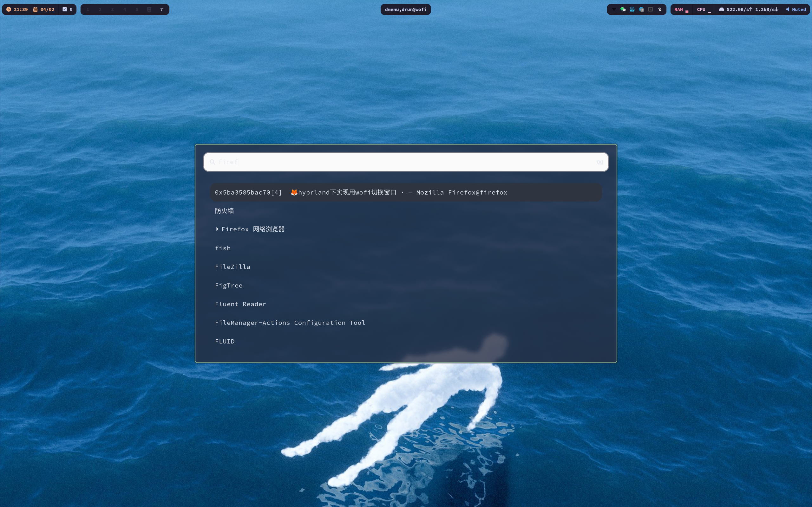
Task: Click the calendar date 04/02 module
Action: pos(44,10)
